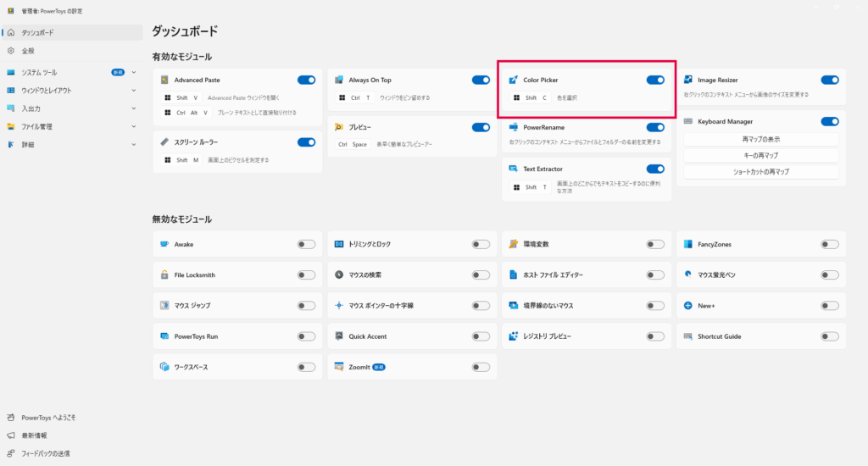Viewport: 868px width, 466px height.
Task: Click the PowerRename module icon
Action: pos(513,127)
